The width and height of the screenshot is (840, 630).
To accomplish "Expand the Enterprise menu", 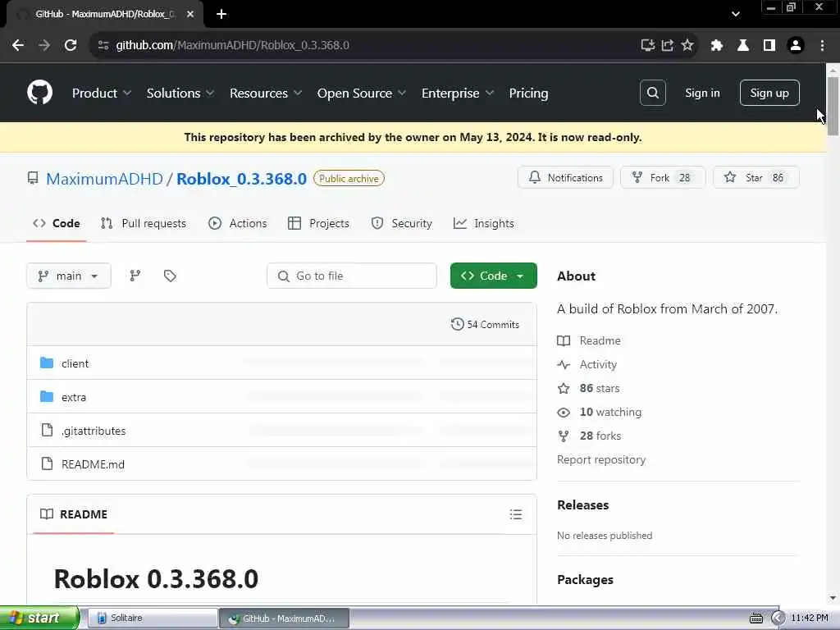I will click(x=458, y=93).
